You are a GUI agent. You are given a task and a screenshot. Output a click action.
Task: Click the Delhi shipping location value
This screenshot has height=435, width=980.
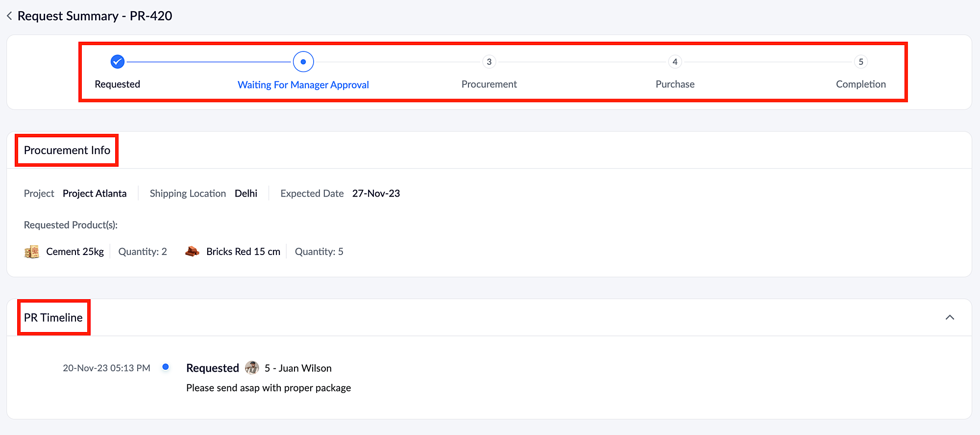tap(246, 194)
